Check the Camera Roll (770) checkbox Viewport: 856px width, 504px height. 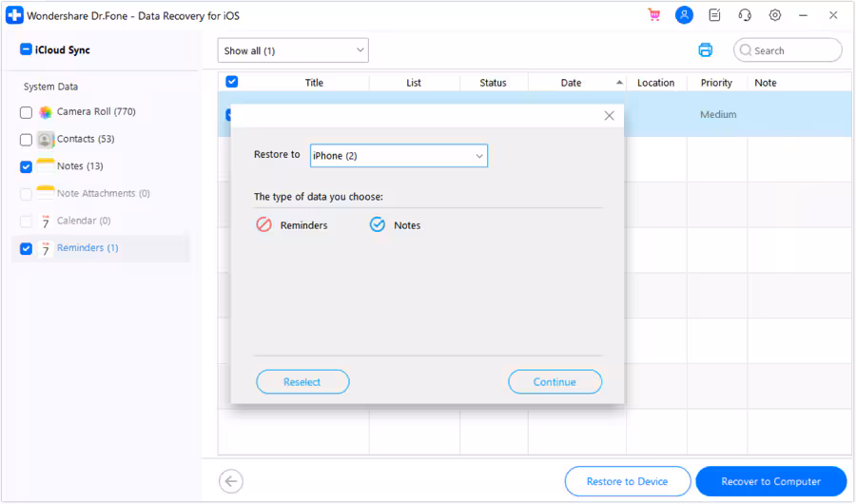[x=26, y=112]
